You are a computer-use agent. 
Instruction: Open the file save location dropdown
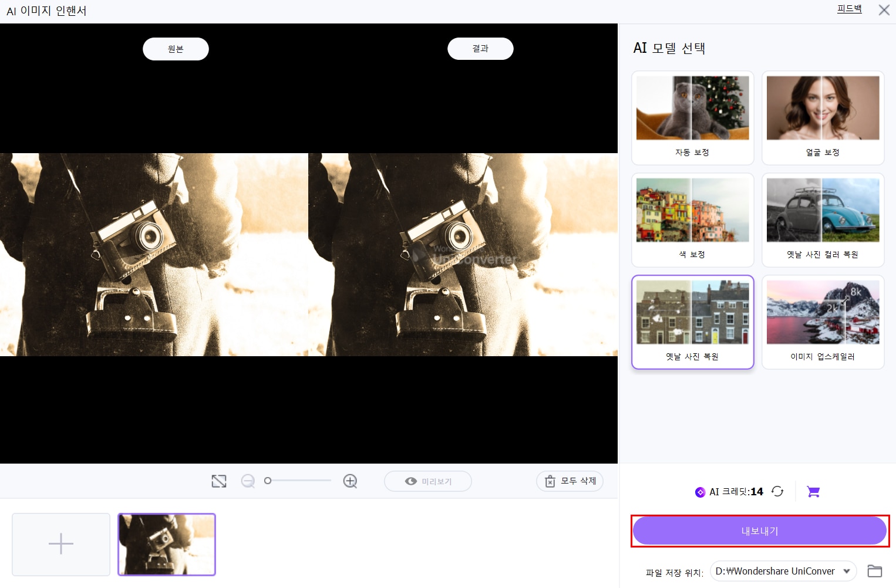(x=847, y=570)
